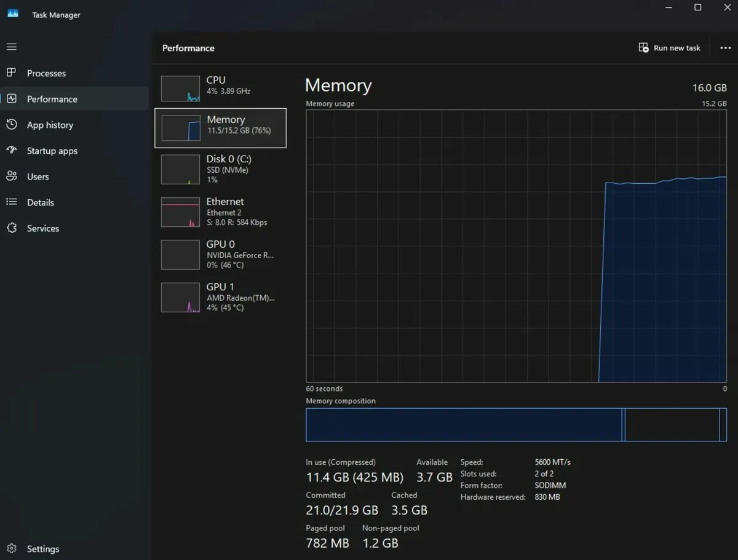The image size is (738, 560).
Task: Select the Ethernet performance graph
Action: [x=221, y=211]
